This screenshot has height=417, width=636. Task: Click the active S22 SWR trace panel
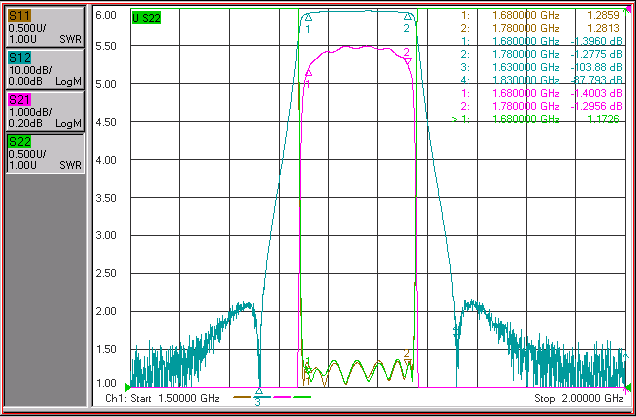point(45,154)
